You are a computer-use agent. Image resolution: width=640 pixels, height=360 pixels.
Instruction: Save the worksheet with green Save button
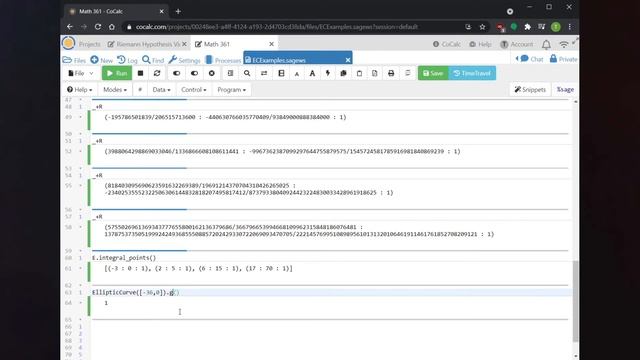click(x=433, y=73)
